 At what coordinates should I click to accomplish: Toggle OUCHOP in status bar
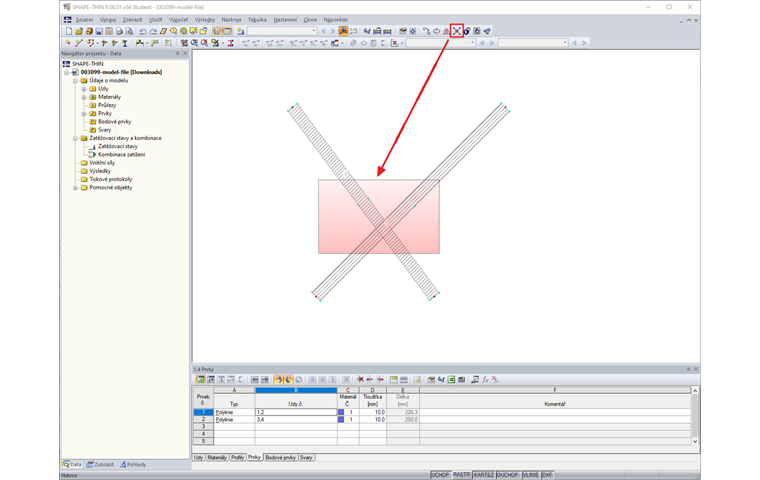507,475
